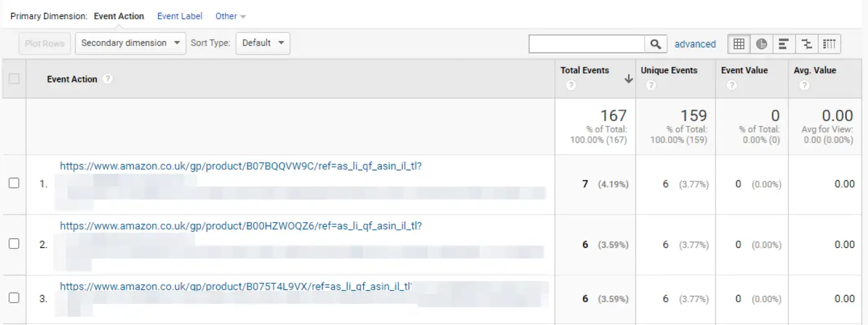
Task: Click the total events value 167
Action: click(613, 115)
